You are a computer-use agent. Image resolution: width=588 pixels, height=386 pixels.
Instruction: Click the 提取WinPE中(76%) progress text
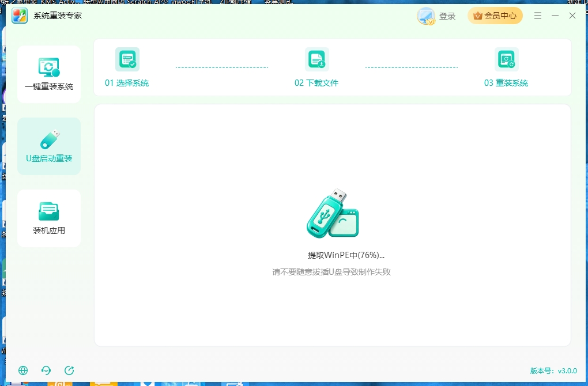tap(346, 255)
